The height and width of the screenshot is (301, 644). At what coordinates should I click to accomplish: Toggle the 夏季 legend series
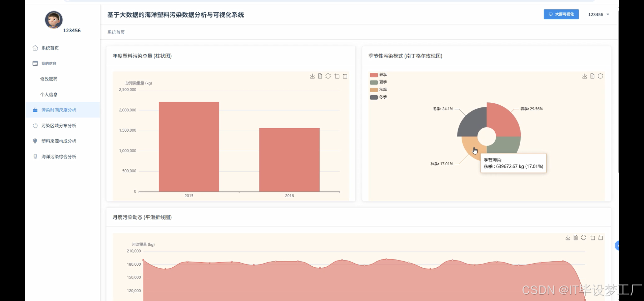[x=378, y=82]
